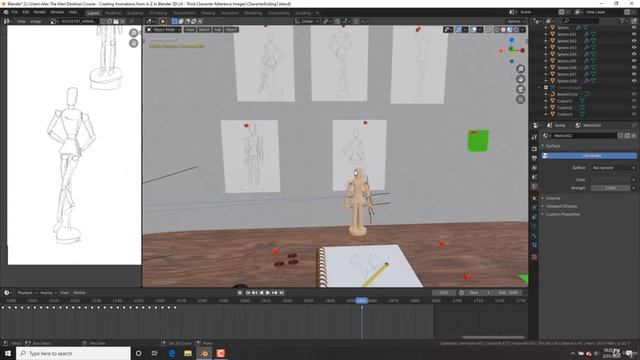
Task: Toggle visibility eye for Sphere.008
Action: click(634, 81)
